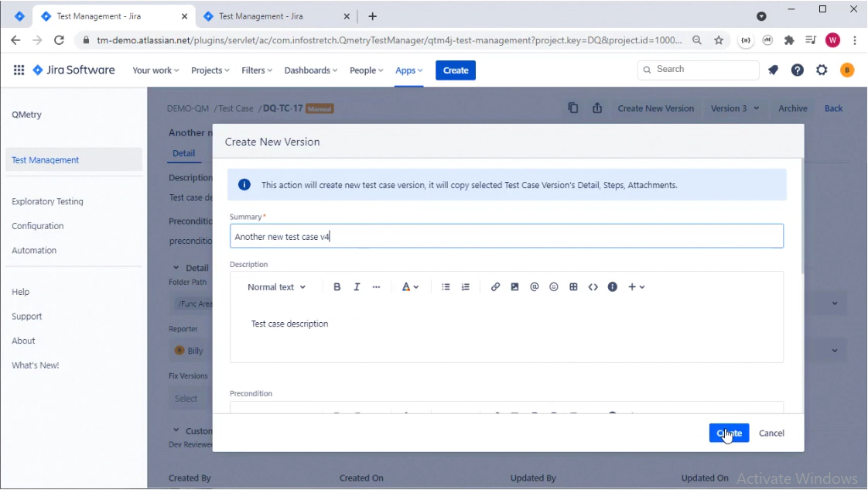Insert an emoji into the description
The image size is (868, 490).
tap(553, 286)
